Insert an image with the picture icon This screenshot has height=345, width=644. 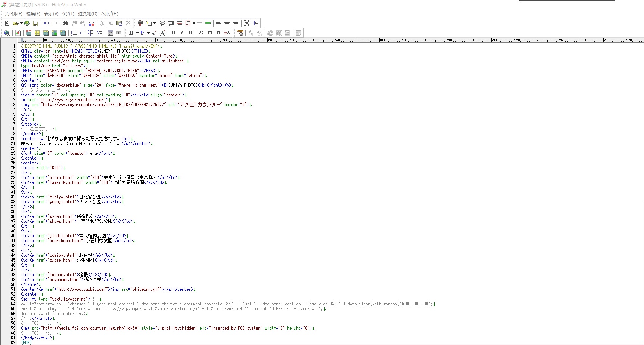pos(18,33)
